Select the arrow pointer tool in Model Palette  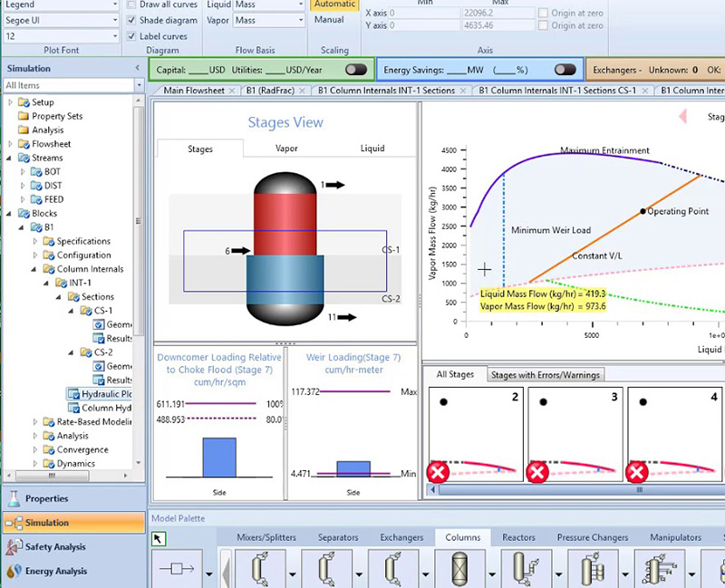(x=159, y=539)
